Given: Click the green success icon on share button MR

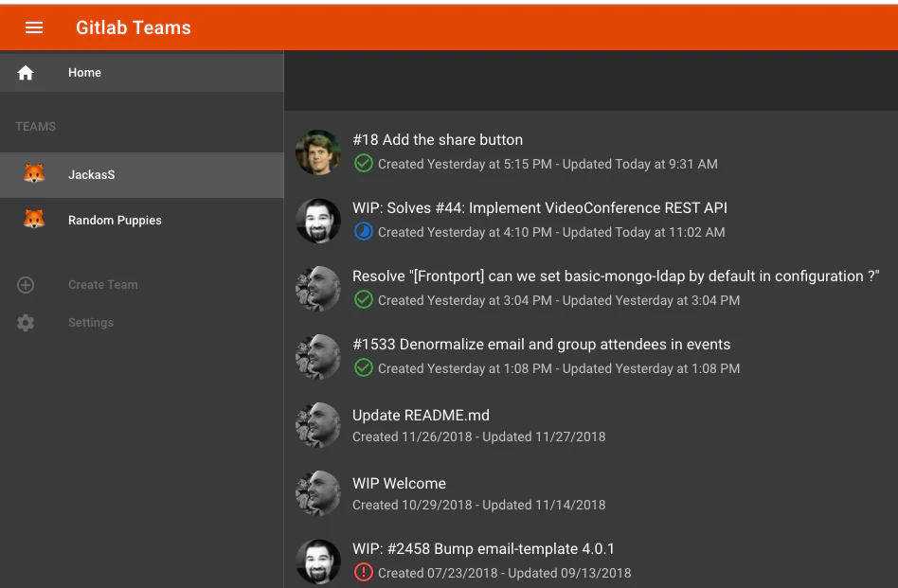Looking at the screenshot, I should tap(363, 163).
